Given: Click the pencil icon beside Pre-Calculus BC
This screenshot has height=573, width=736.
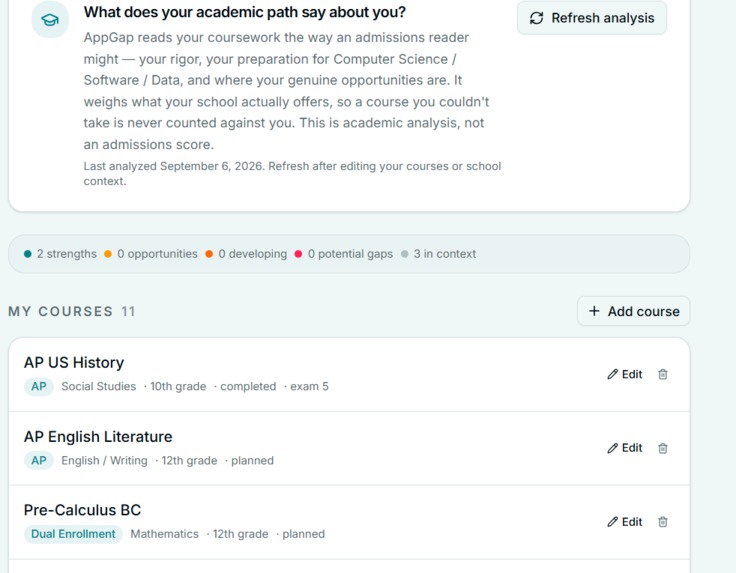Looking at the screenshot, I should [612, 522].
